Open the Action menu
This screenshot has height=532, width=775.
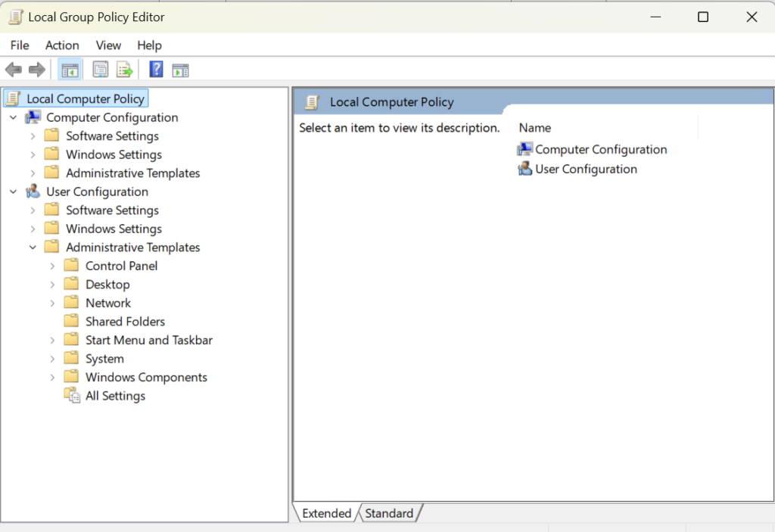tap(62, 45)
